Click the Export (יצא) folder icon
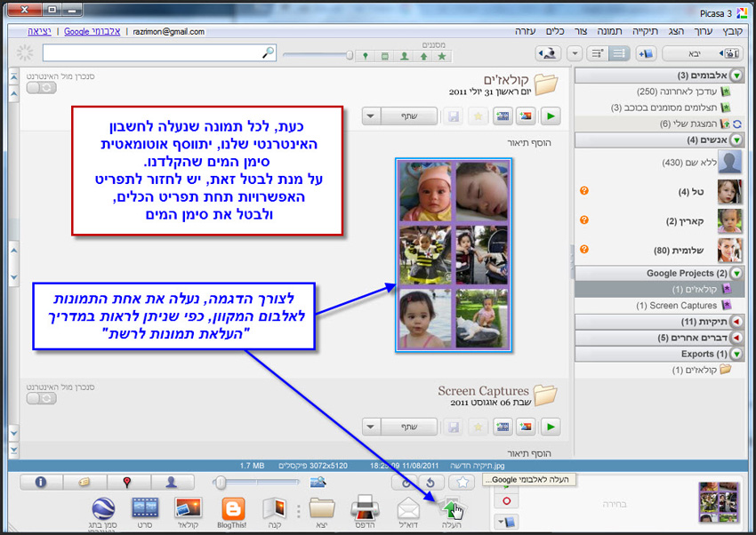The width and height of the screenshot is (756, 535). click(x=322, y=508)
